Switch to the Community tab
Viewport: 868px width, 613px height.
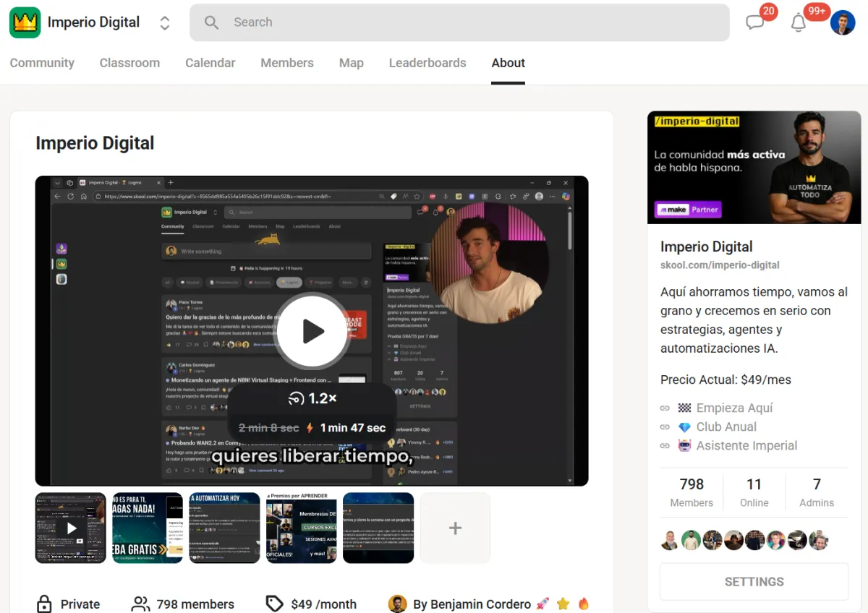(x=42, y=63)
